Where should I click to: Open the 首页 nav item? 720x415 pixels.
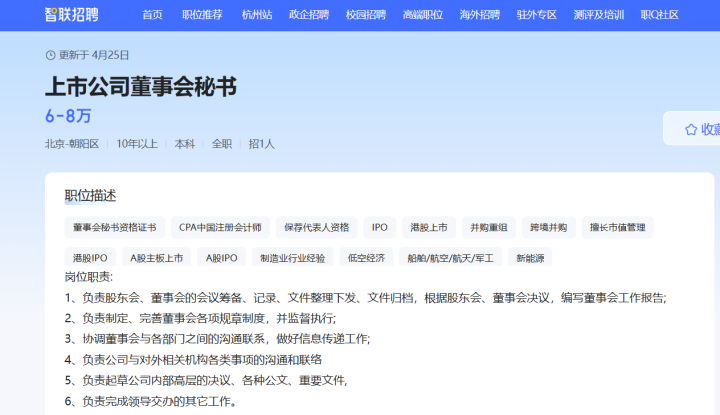(152, 15)
